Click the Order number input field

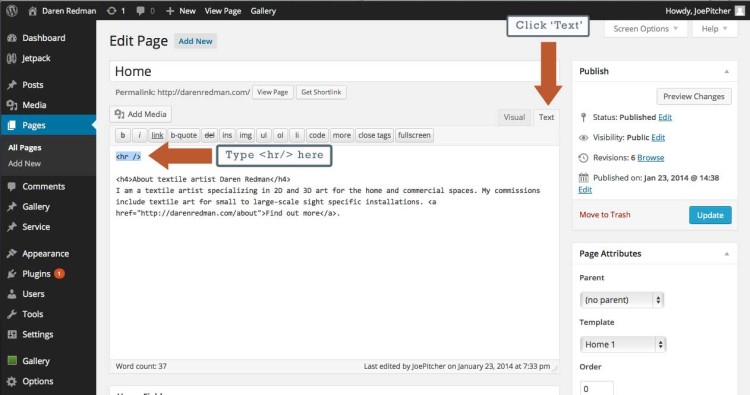pos(596,388)
